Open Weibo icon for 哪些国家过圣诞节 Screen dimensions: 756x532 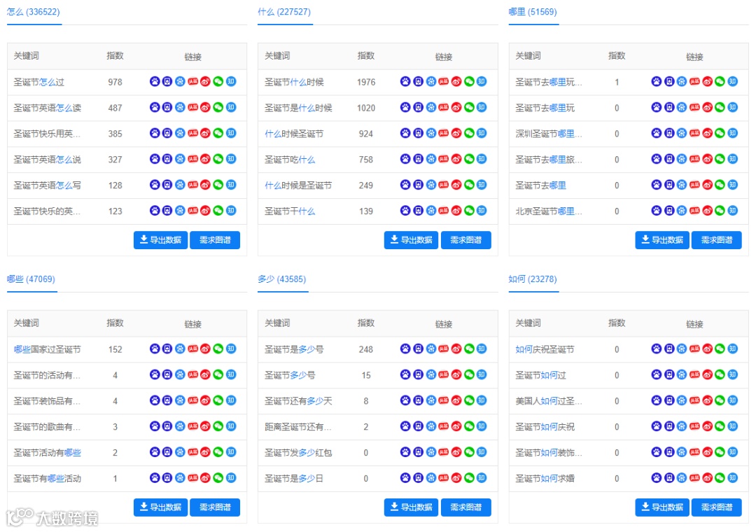pyautogui.click(x=205, y=349)
